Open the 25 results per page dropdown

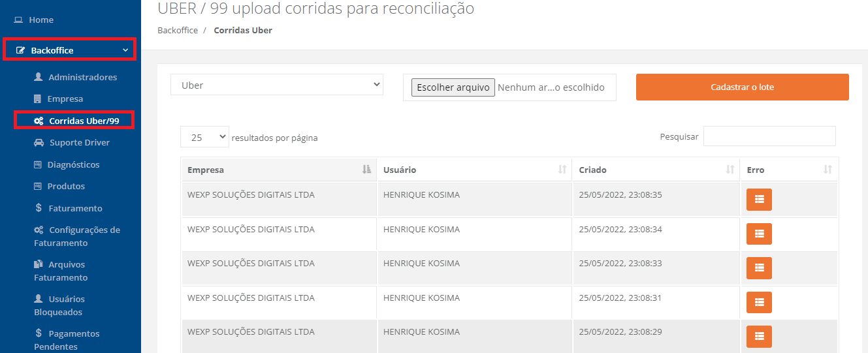[204, 137]
